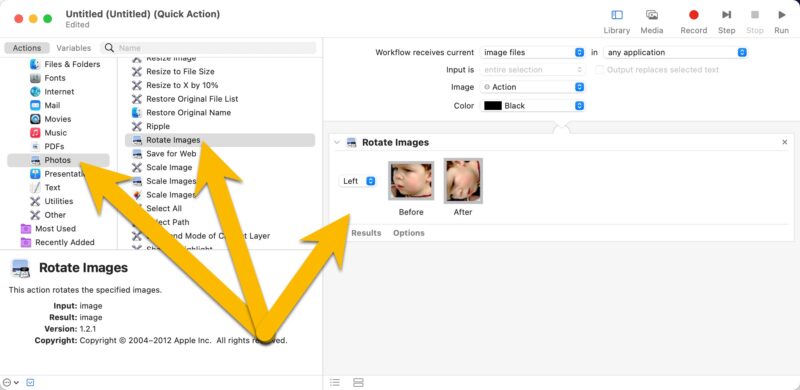Click the After preview thumbnail
Screen dimensions: 800x390
pyautogui.click(x=463, y=181)
